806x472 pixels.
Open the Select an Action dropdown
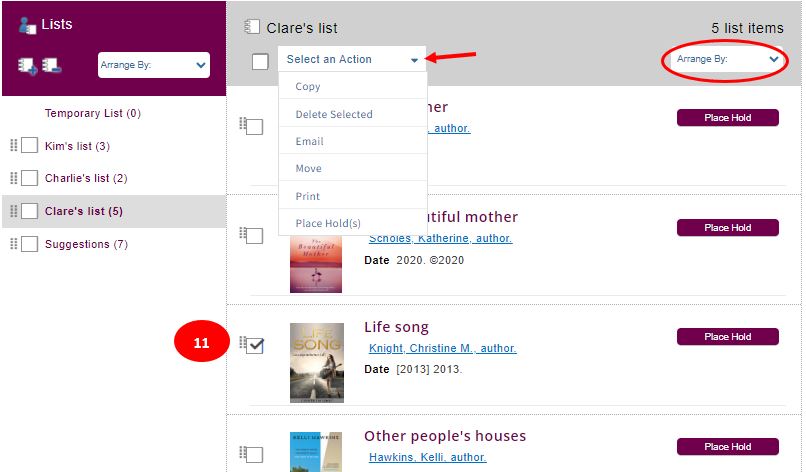tap(352, 60)
